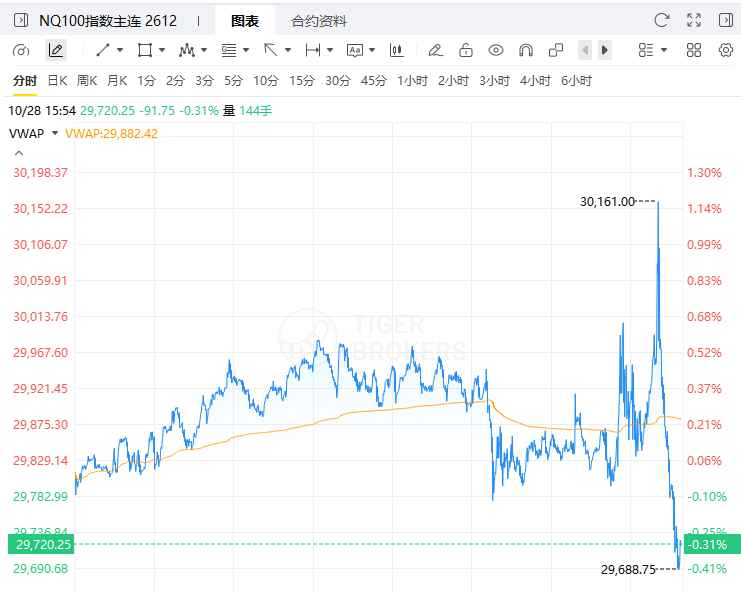The width and height of the screenshot is (741, 591).
Task: Enter fullscreen mode icon
Action: (694, 20)
